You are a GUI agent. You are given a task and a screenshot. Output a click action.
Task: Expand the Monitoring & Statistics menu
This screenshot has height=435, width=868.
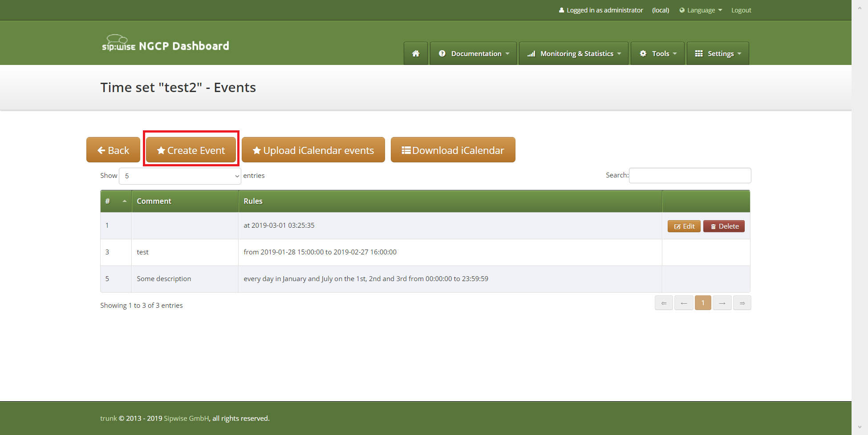tap(573, 53)
